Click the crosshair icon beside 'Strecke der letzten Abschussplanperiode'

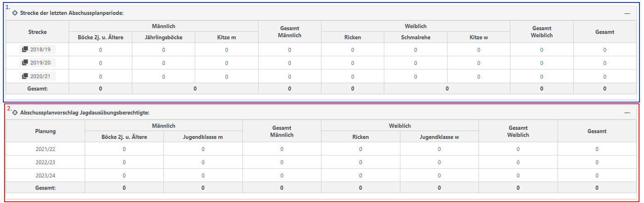(x=15, y=13)
